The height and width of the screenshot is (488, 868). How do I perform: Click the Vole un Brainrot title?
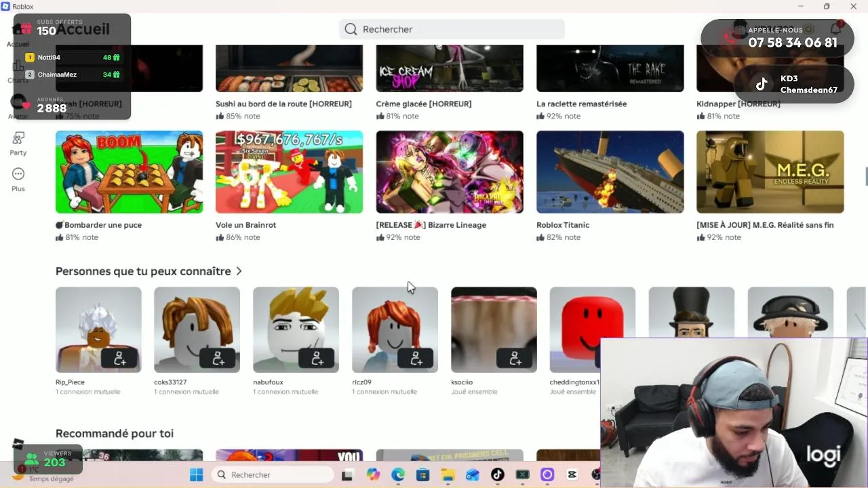(246, 225)
